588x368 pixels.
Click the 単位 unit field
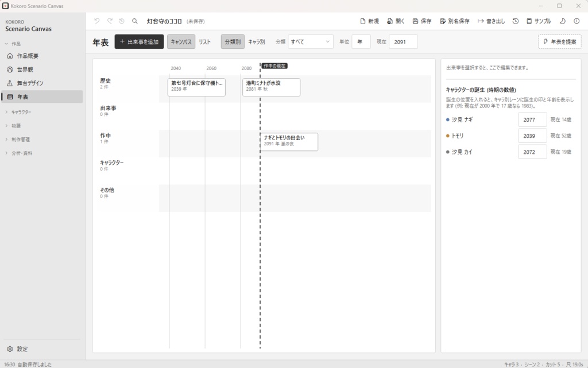click(361, 41)
